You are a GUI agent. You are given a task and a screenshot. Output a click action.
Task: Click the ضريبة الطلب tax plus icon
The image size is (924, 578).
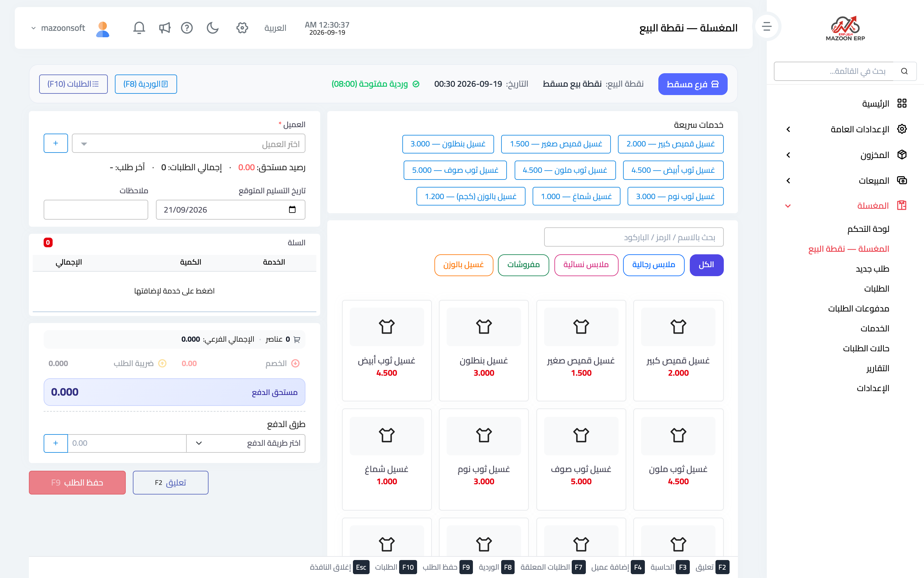click(x=162, y=363)
